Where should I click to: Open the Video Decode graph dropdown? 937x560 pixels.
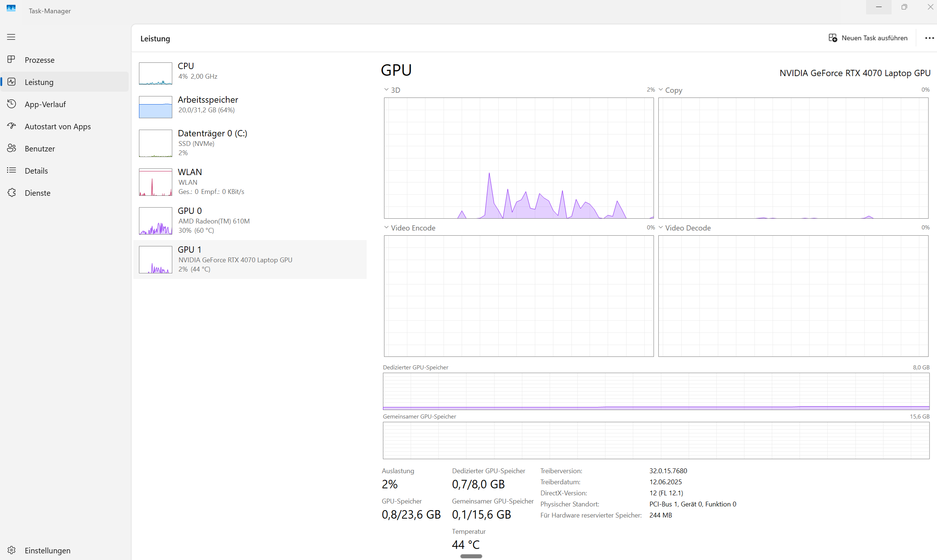tap(661, 228)
